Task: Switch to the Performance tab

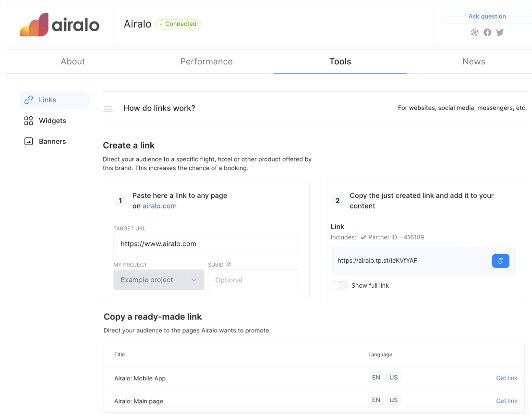Action: pos(206,61)
